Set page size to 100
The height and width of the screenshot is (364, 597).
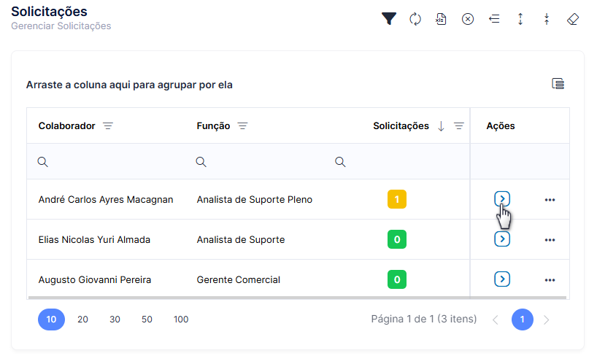[x=181, y=320]
